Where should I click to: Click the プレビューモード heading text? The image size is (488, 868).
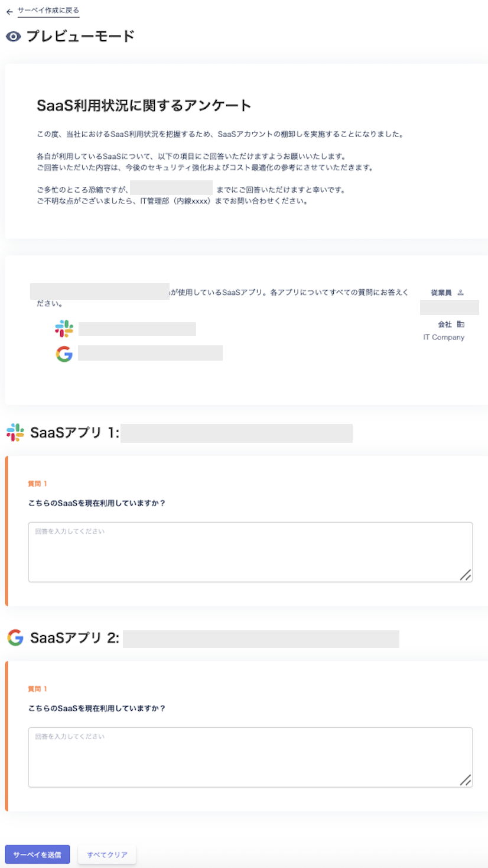pyautogui.click(x=80, y=37)
